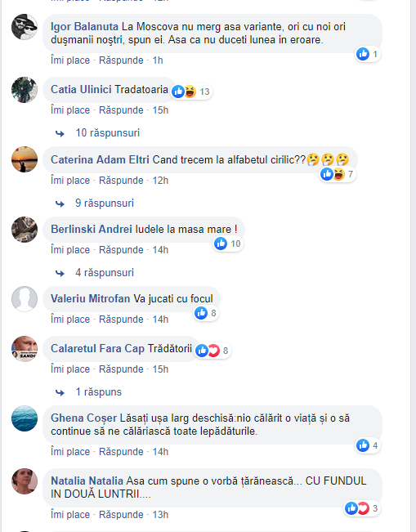Like Igor Balanuta's comment via Îmi place
The width and height of the screenshot is (416, 532).
(x=70, y=60)
